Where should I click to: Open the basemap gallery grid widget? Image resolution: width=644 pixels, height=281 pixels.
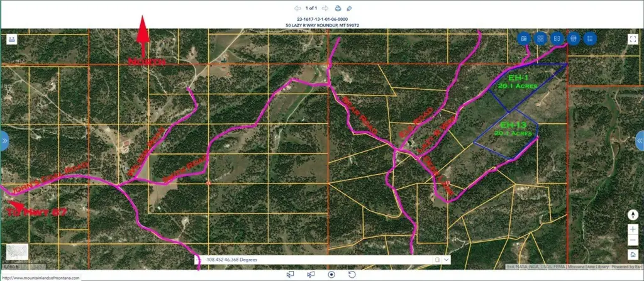[x=540, y=38]
